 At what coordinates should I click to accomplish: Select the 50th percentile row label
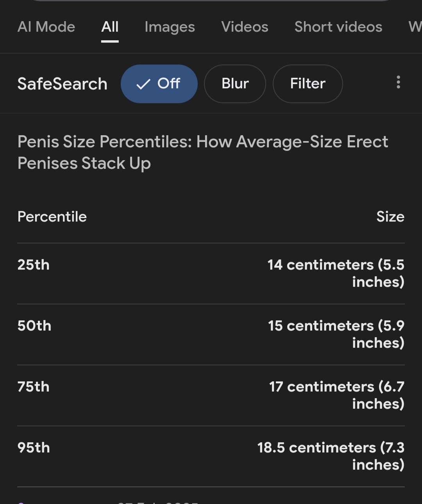[x=34, y=326]
